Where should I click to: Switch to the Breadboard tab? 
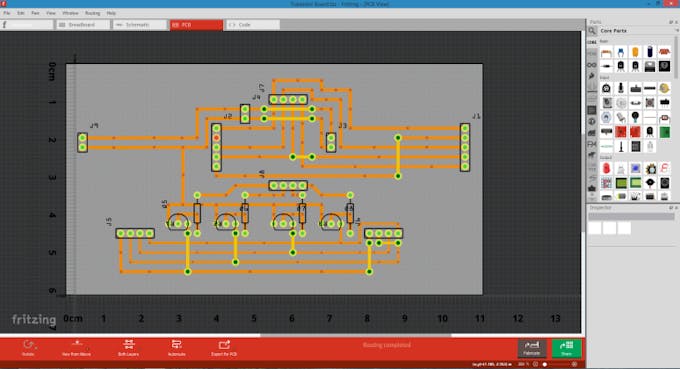pyautogui.click(x=82, y=25)
